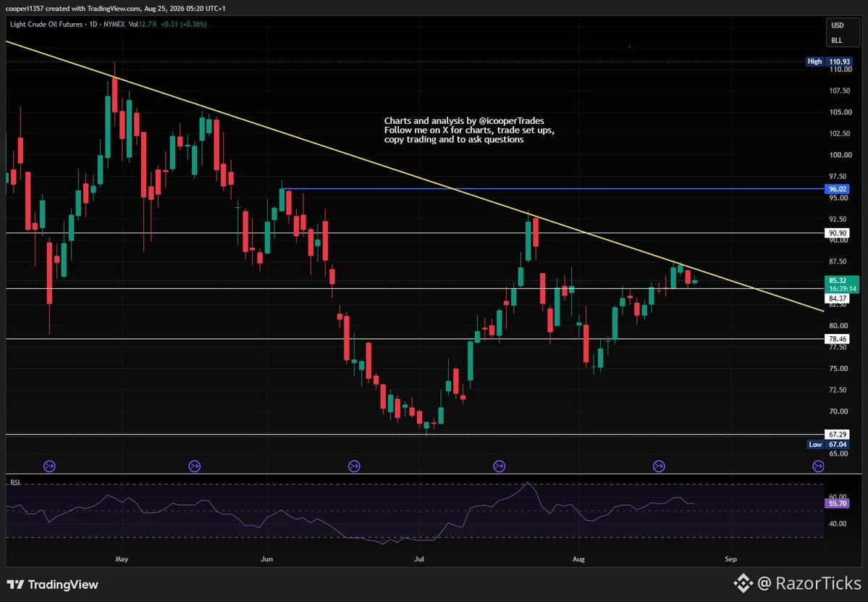Click the cooperi1357 created with TradingView header
Viewport: 868px width, 602px height.
(x=115, y=8)
